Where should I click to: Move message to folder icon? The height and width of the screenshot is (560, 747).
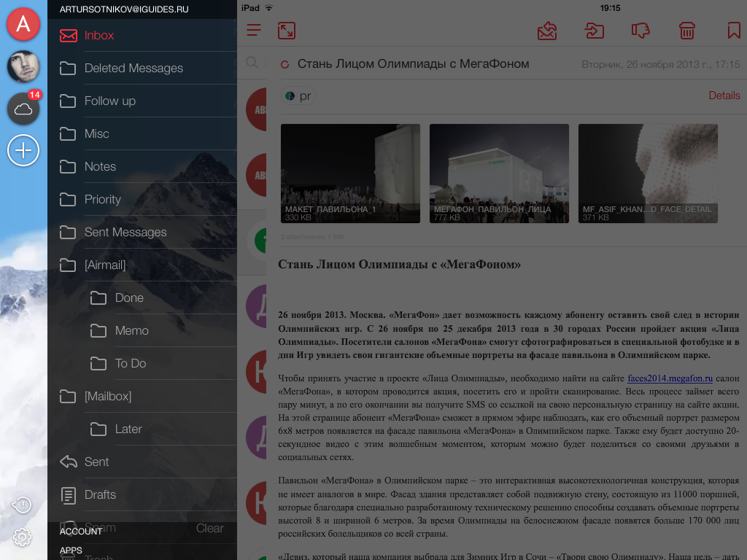click(594, 31)
